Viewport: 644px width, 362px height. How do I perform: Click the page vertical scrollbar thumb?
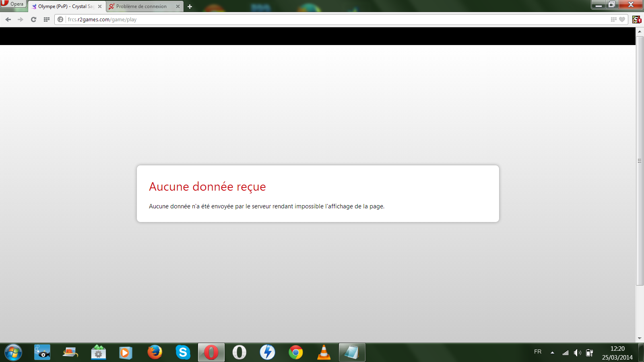(640, 161)
